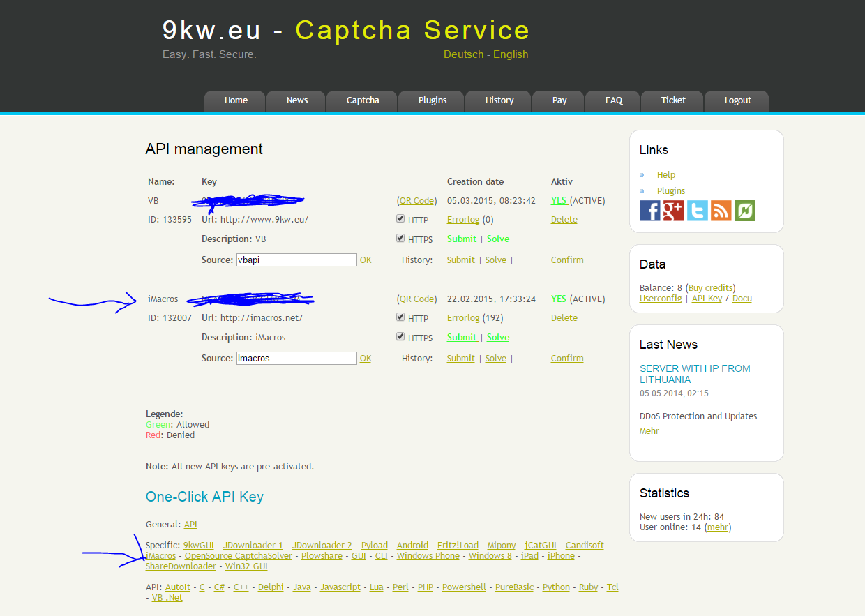Select Win32 GUI one-click key
This screenshot has width=865, height=616.
point(246,566)
